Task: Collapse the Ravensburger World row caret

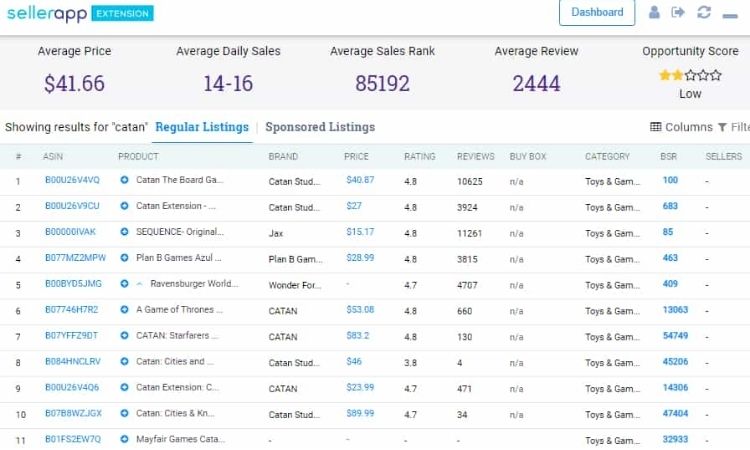Action: [140, 284]
